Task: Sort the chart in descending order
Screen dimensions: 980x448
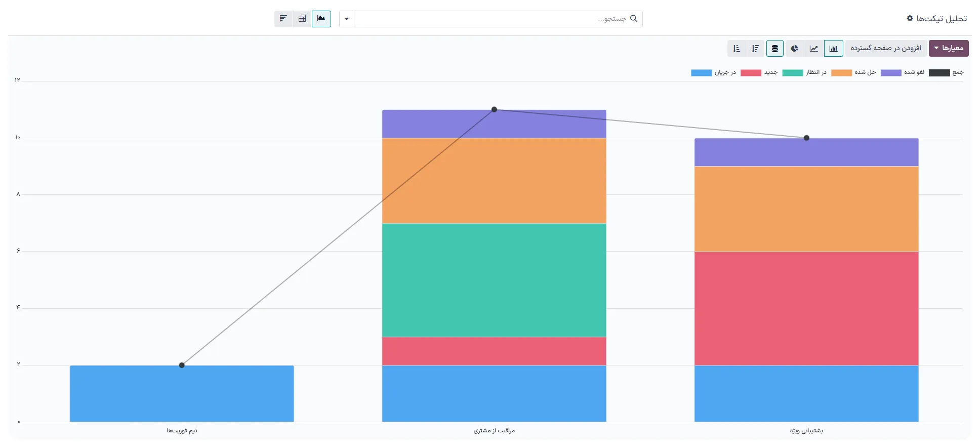Action: (755, 48)
